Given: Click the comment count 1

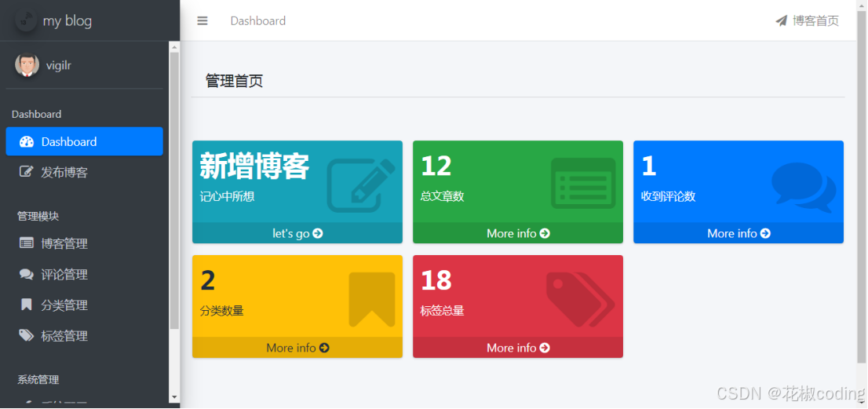Looking at the screenshot, I should [x=649, y=166].
